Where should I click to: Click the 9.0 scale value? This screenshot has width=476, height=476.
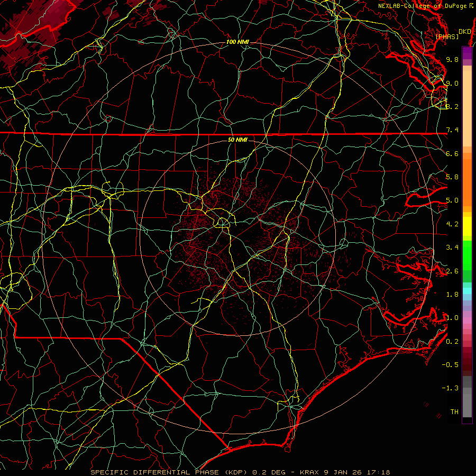[452, 83]
